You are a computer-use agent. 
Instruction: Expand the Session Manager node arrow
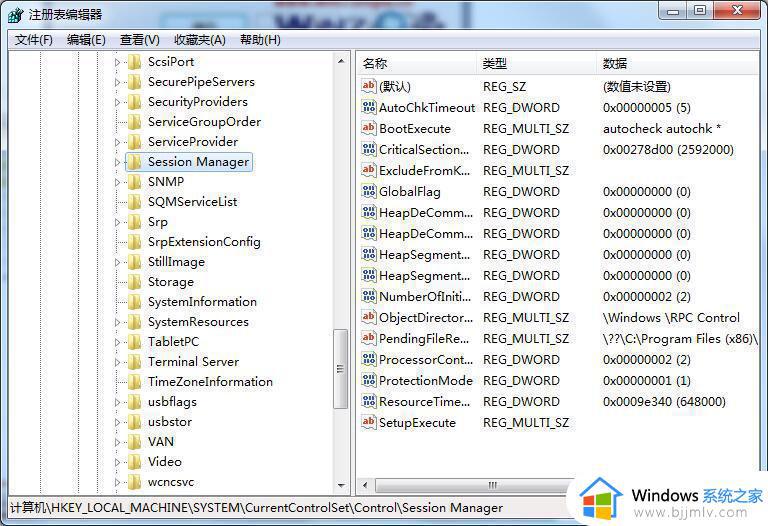pyautogui.click(x=117, y=162)
